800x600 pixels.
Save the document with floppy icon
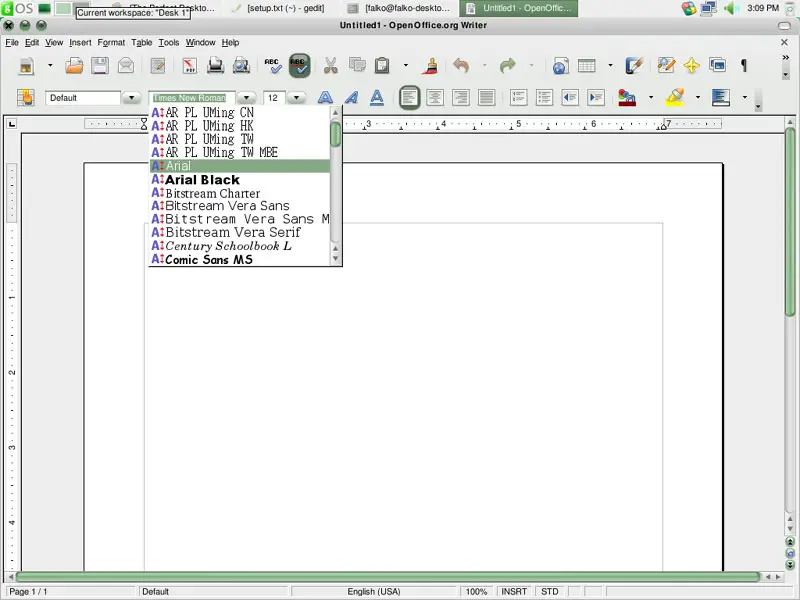click(100, 66)
